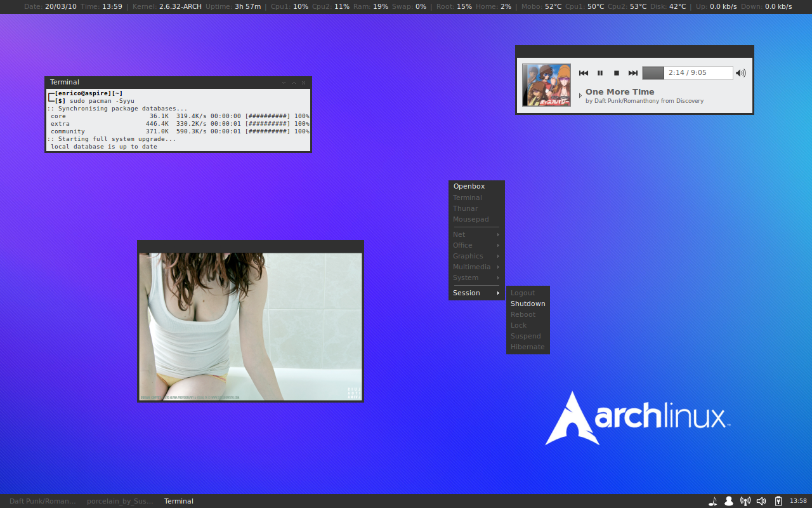Click the One More Time song title

[620, 92]
